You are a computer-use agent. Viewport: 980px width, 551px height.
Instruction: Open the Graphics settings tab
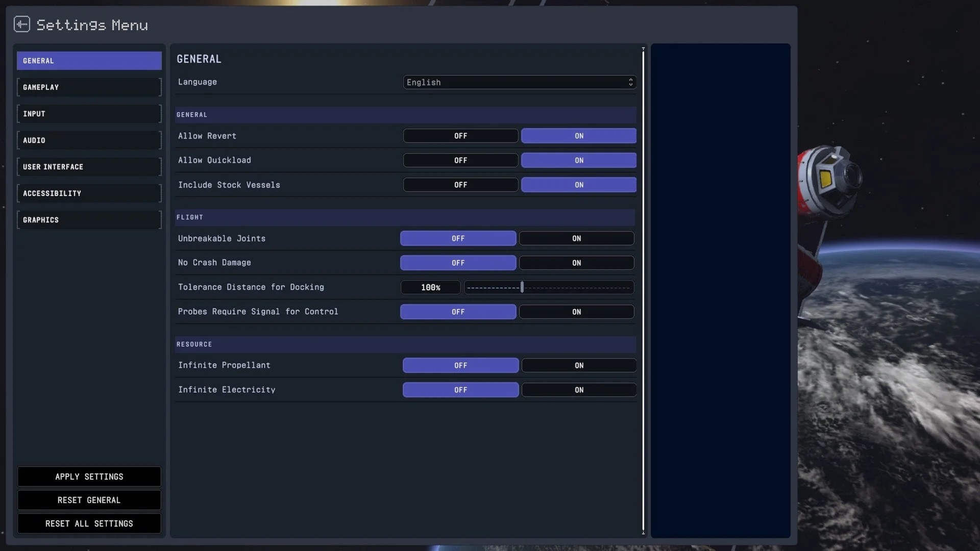[x=89, y=219]
